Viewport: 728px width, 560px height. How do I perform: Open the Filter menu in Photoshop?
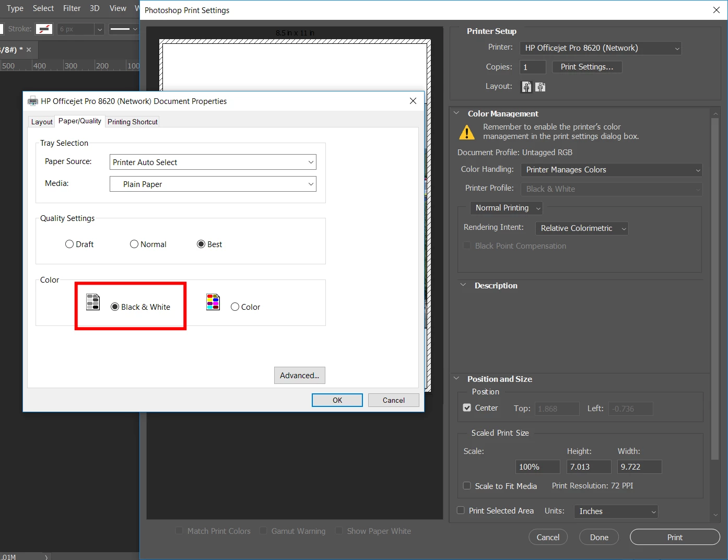click(x=72, y=8)
